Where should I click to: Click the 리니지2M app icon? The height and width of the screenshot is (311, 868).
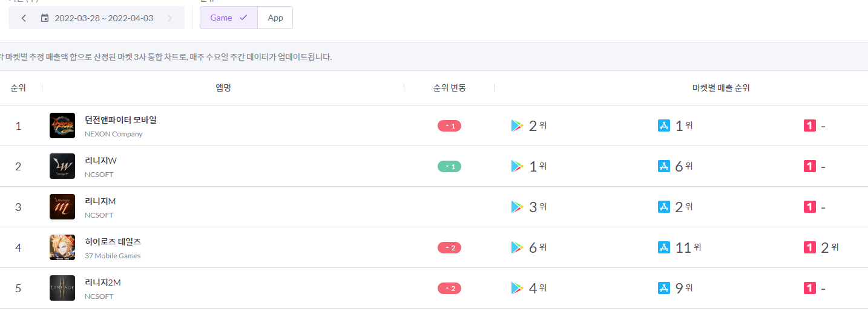(62, 288)
